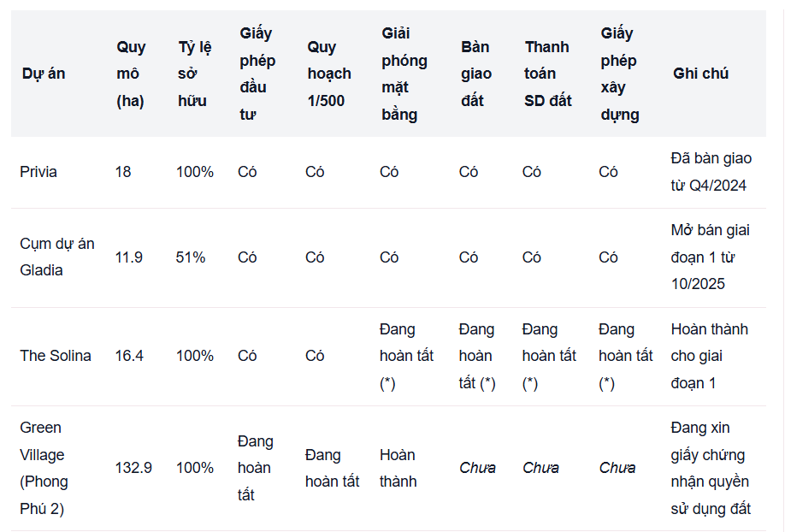Click the "Đã bàn giao từ Q4/2024" note

tap(711, 172)
